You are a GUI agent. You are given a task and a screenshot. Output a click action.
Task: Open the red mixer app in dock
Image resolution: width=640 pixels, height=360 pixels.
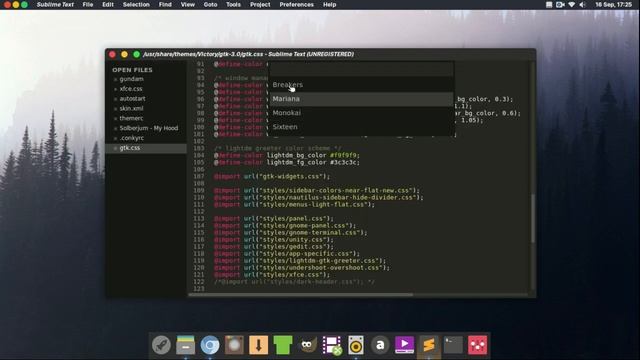tap(478, 345)
